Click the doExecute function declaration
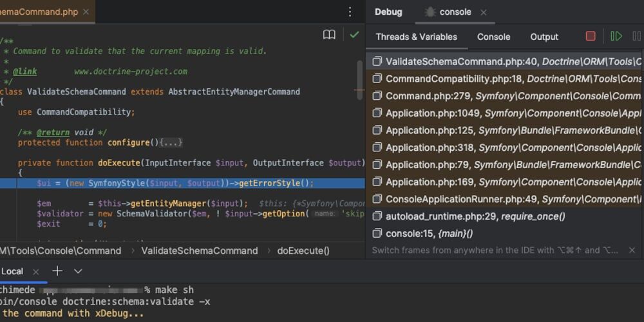 (x=118, y=163)
